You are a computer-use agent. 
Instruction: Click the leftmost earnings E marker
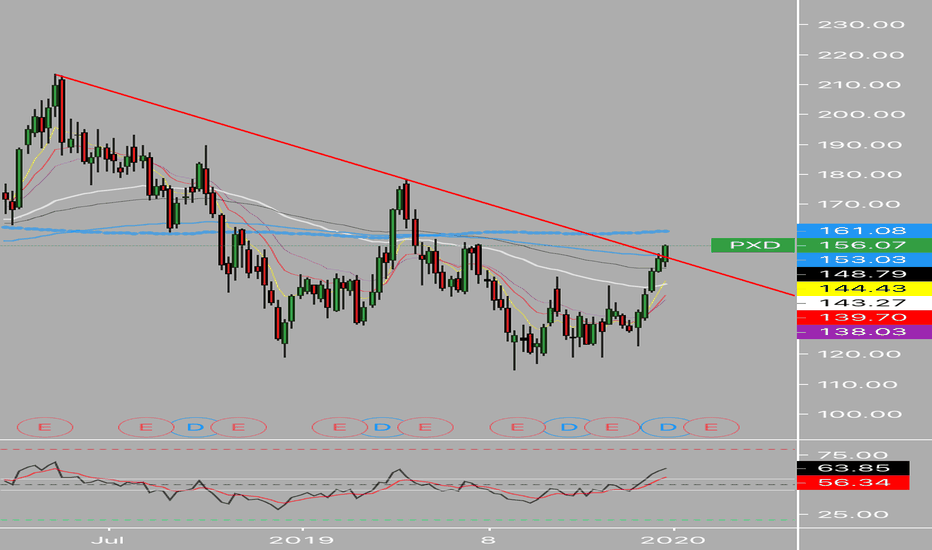pyautogui.click(x=45, y=427)
